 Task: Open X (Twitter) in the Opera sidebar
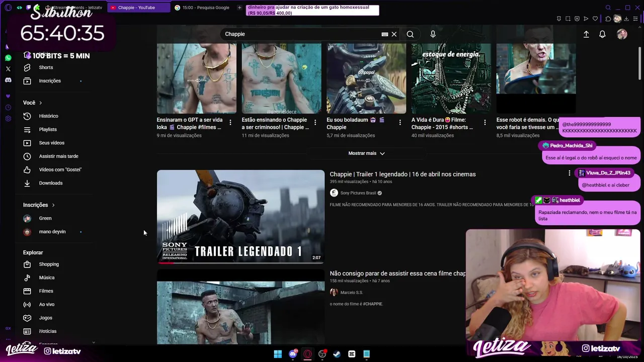point(8,69)
